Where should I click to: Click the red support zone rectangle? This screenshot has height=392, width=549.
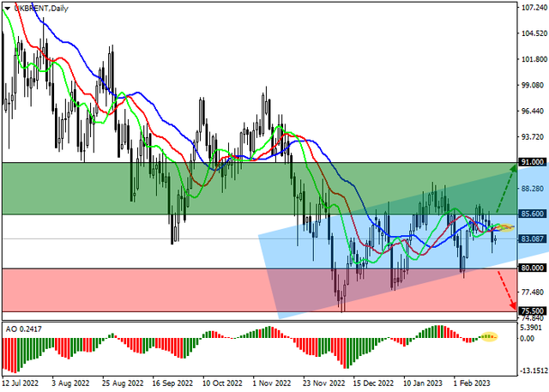129,290
